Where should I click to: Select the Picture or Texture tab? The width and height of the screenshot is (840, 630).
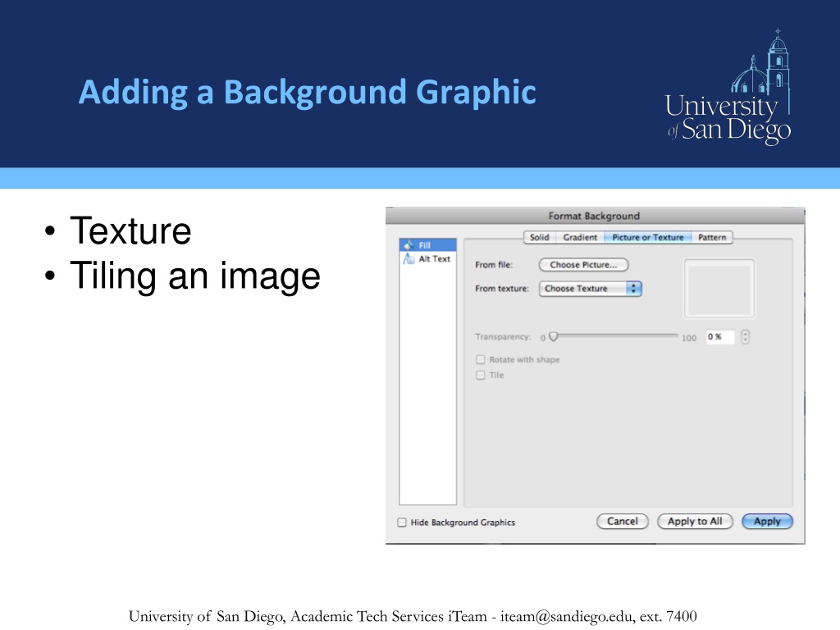tap(647, 237)
